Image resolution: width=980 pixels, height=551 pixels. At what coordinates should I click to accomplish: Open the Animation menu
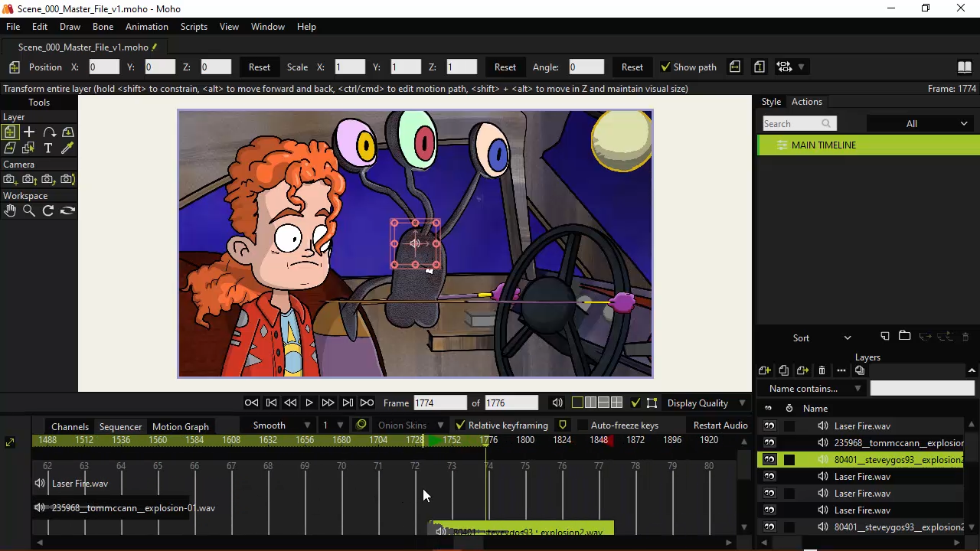click(146, 27)
